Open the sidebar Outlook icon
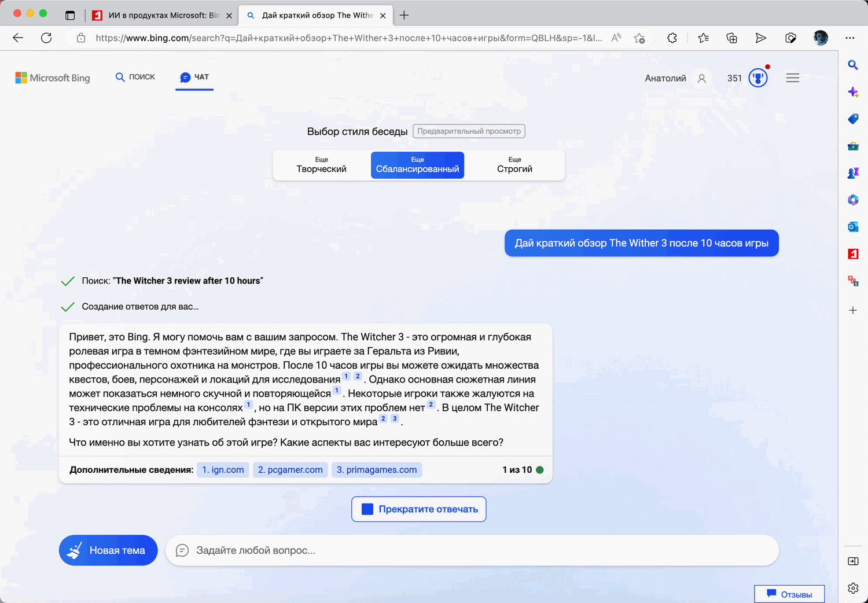The height and width of the screenshot is (603, 868). pyautogui.click(x=853, y=227)
